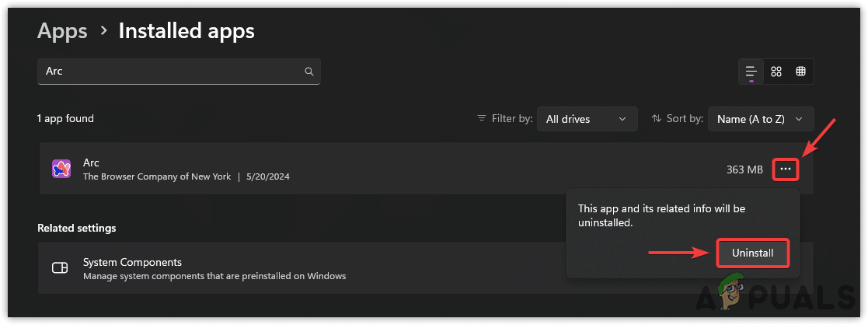Click the Installed apps page title
Screen dimensions: 868x325
(186, 31)
